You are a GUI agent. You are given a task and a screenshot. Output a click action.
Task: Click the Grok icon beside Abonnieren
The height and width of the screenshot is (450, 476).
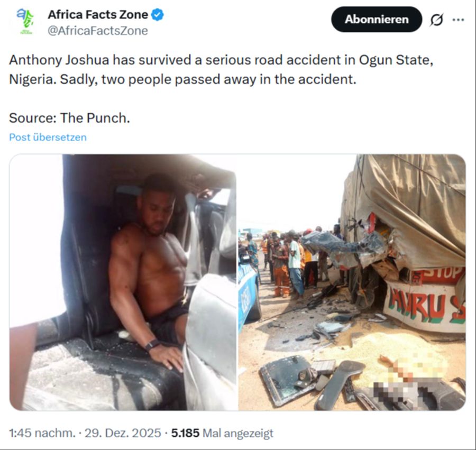(x=437, y=20)
